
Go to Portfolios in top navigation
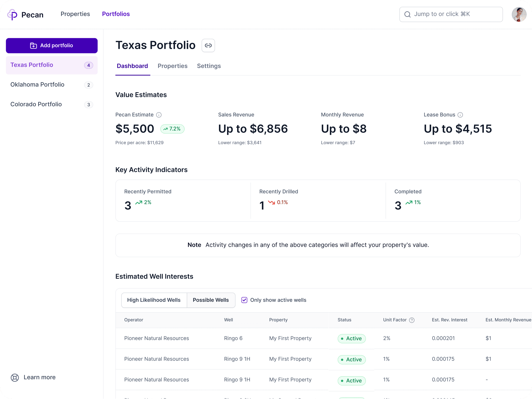coord(116,14)
